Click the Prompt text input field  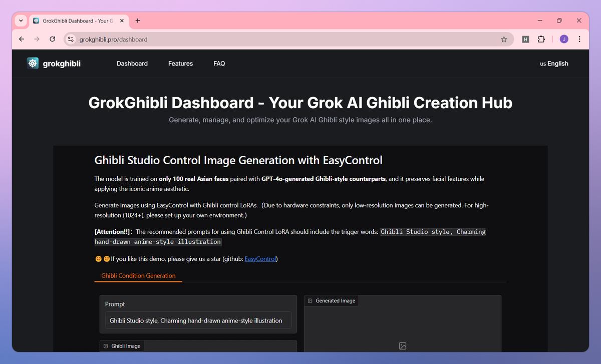[x=198, y=320]
